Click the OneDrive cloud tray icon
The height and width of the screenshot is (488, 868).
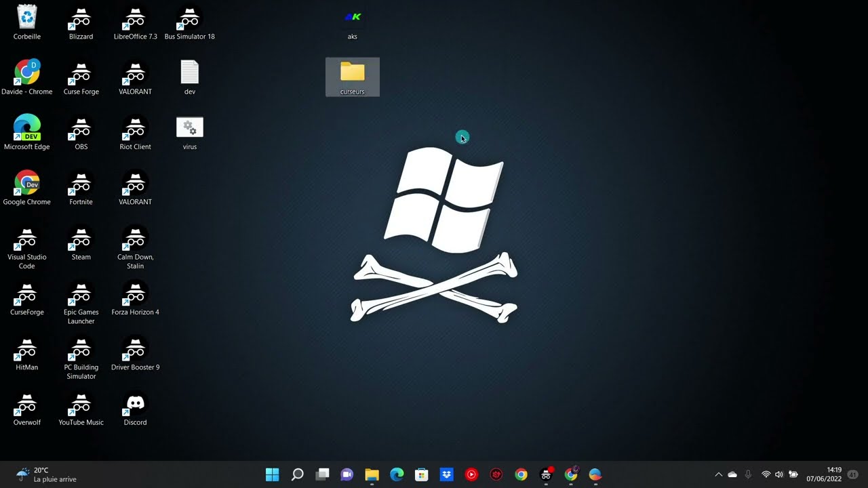point(732,474)
